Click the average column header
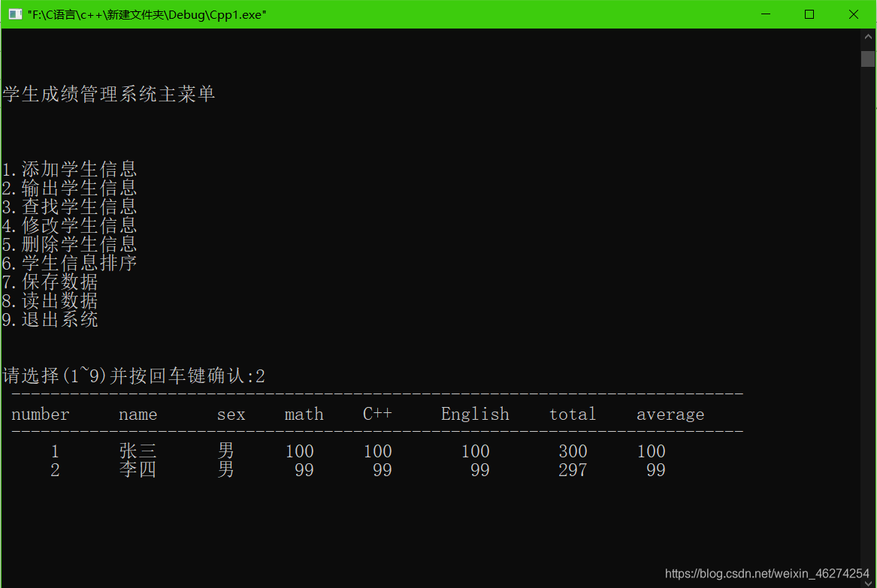This screenshot has width=877, height=588. [x=670, y=415]
